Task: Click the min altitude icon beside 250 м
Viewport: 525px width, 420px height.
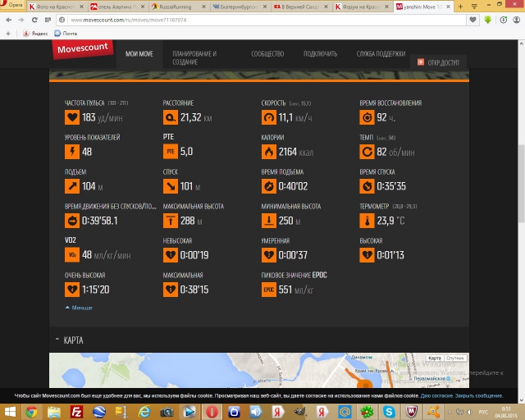Action: [x=269, y=221]
